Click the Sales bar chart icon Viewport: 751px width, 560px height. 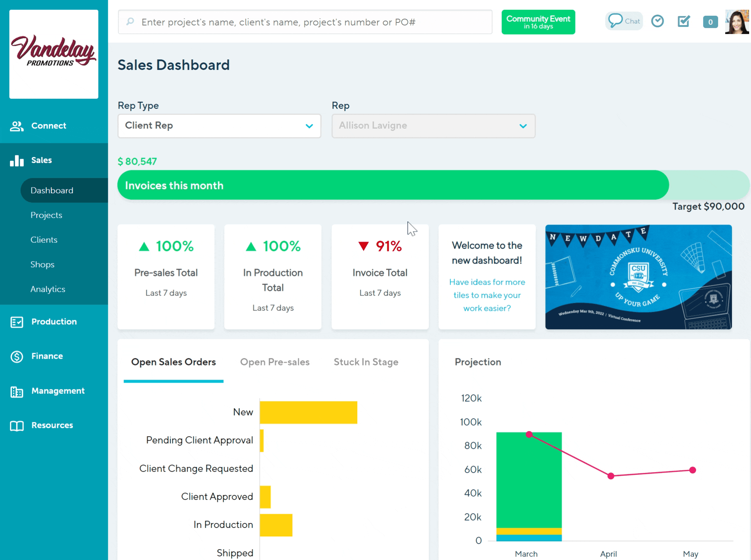[17, 160]
